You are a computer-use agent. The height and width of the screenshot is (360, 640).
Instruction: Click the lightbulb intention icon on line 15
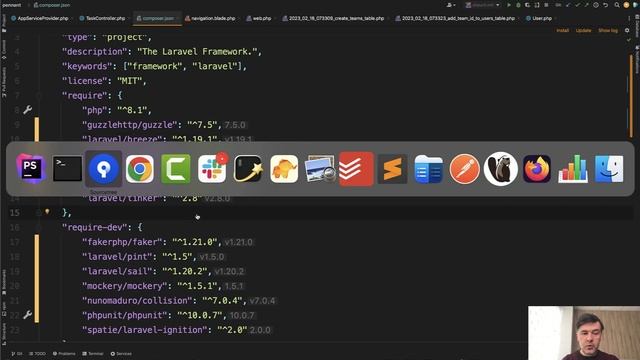47,212
